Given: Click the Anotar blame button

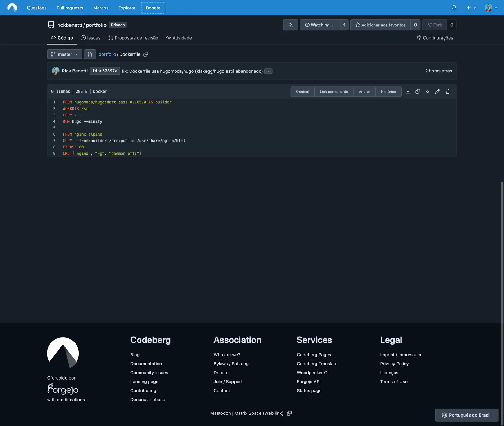Looking at the screenshot, I should pos(364,92).
